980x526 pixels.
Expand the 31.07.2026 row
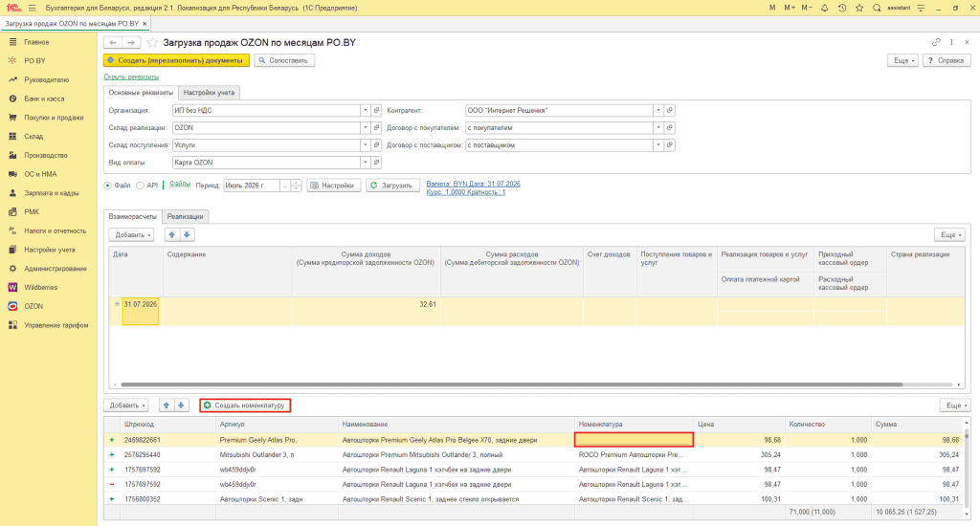point(117,304)
